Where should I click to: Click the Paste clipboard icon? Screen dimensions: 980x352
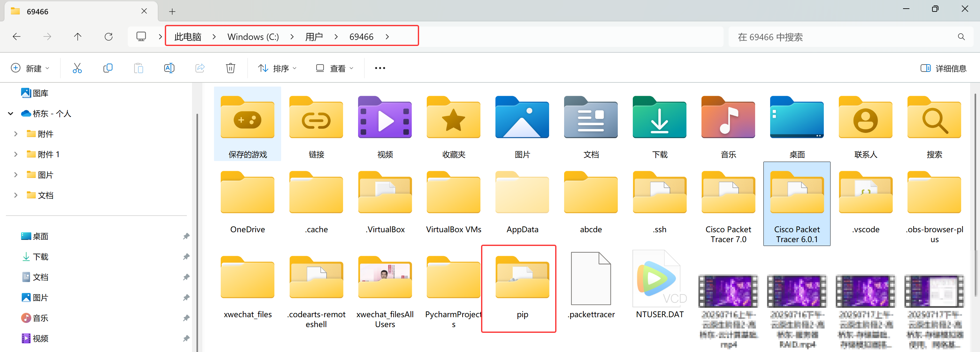tap(139, 68)
